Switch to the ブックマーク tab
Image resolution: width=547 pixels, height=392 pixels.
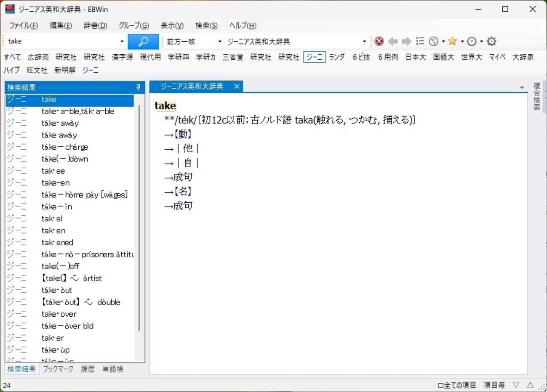pyautogui.click(x=58, y=369)
